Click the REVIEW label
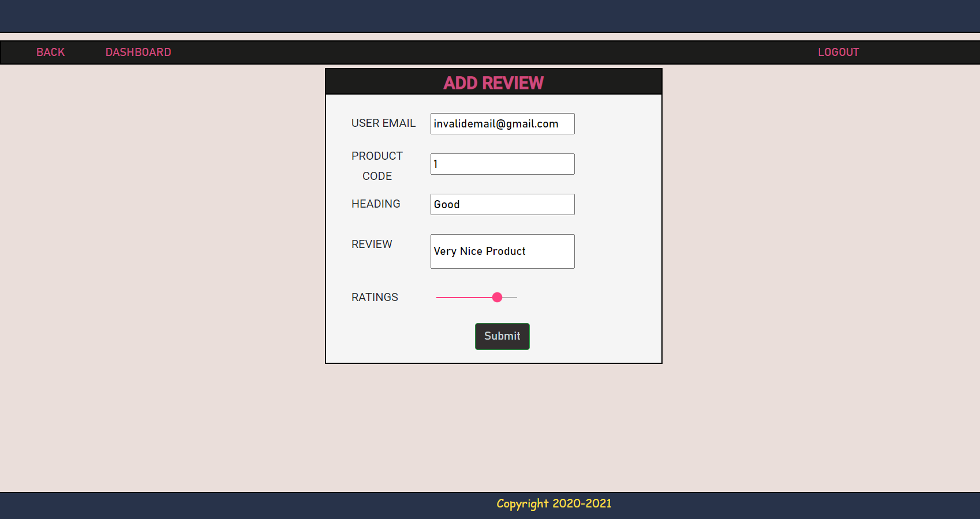 372,244
